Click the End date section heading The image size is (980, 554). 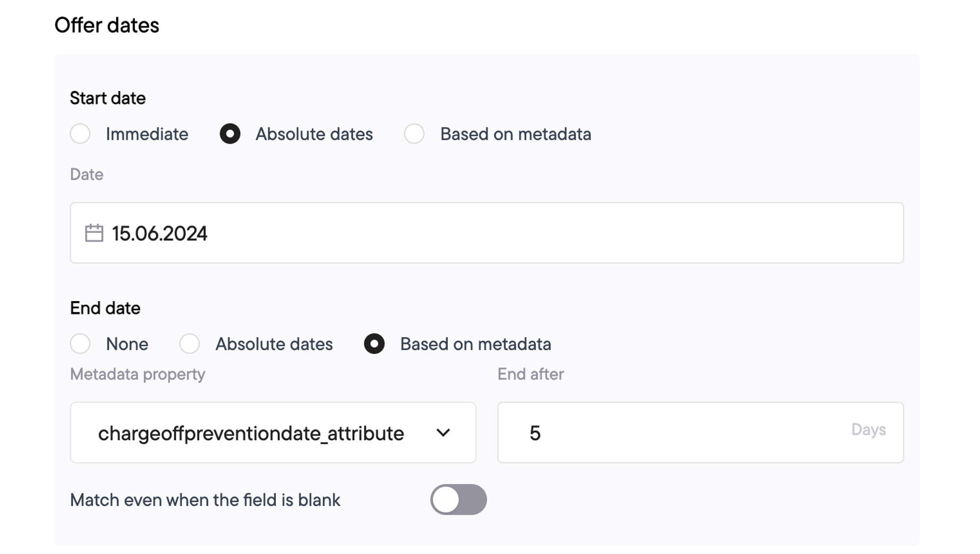(x=105, y=308)
